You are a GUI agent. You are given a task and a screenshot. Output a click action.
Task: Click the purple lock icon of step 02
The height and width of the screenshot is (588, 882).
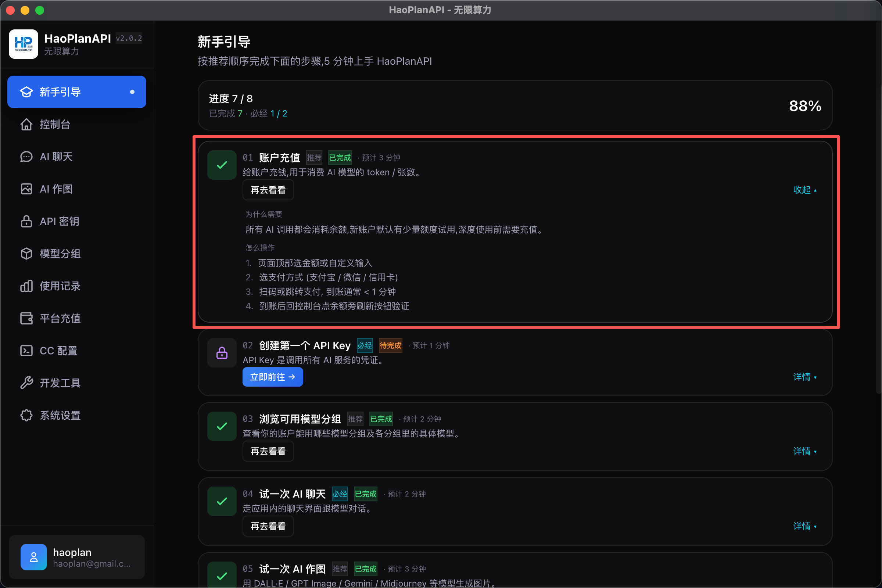pyautogui.click(x=222, y=353)
